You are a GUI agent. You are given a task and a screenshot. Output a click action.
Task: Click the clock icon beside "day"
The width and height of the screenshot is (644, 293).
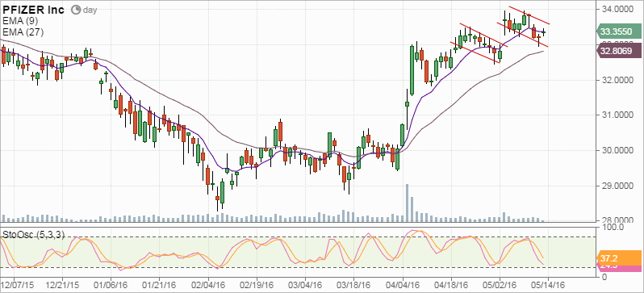click(75, 9)
